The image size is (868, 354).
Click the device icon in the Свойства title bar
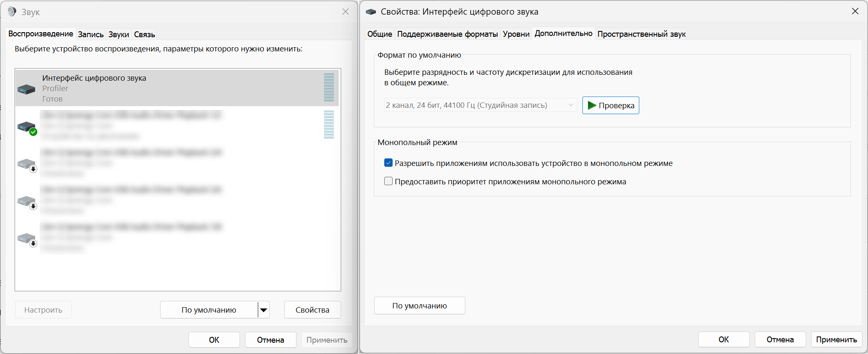click(x=371, y=12)
